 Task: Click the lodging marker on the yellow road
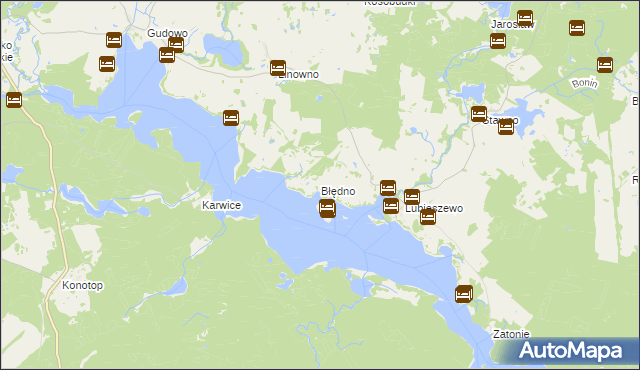tap(14, 100)
